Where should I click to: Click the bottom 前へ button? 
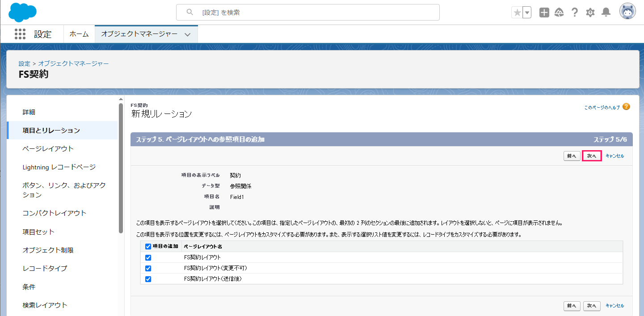(x=572, y=306)
